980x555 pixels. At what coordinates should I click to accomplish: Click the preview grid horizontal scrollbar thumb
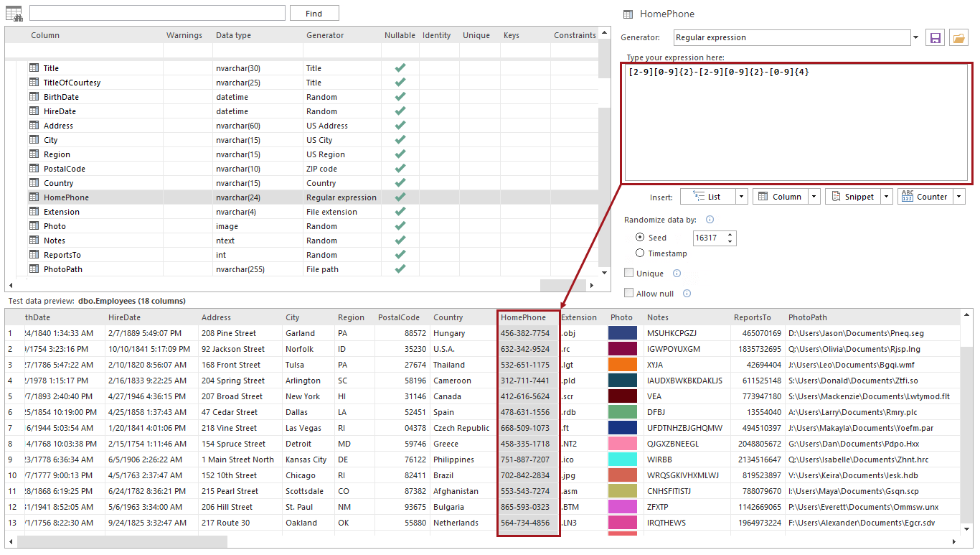(122, 541)
